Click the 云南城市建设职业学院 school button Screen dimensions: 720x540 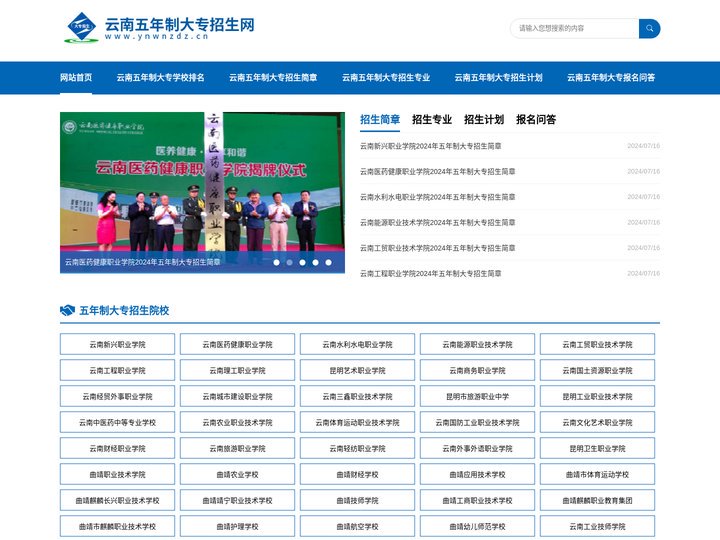click(x=237, y=396)
